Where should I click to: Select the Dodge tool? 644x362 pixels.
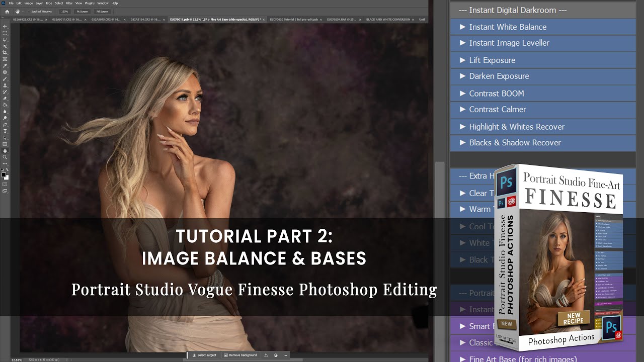(x=5, y=118)
